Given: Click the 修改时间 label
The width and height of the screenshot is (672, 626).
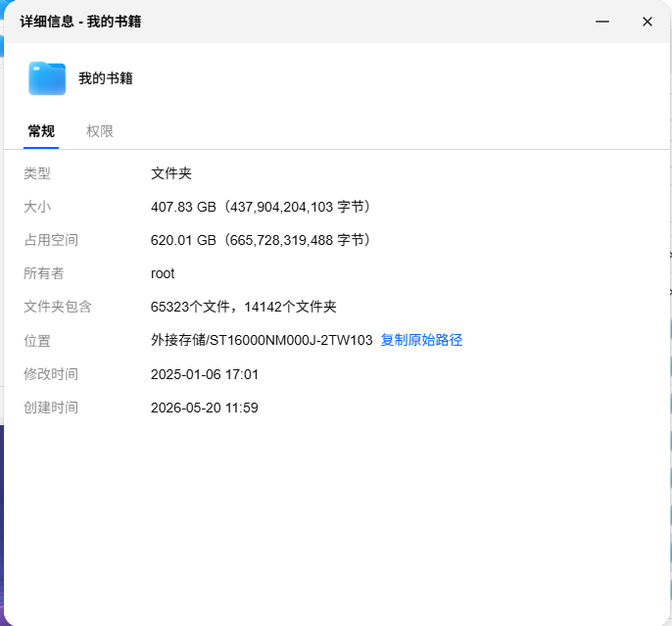Looking at the screenshot, I should (x=51, y=374).
